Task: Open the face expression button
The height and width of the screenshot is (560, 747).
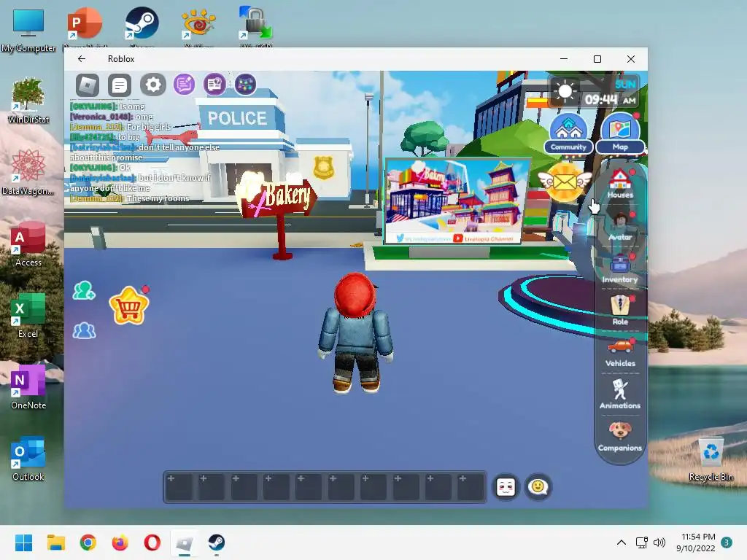Action: point(506,487)
